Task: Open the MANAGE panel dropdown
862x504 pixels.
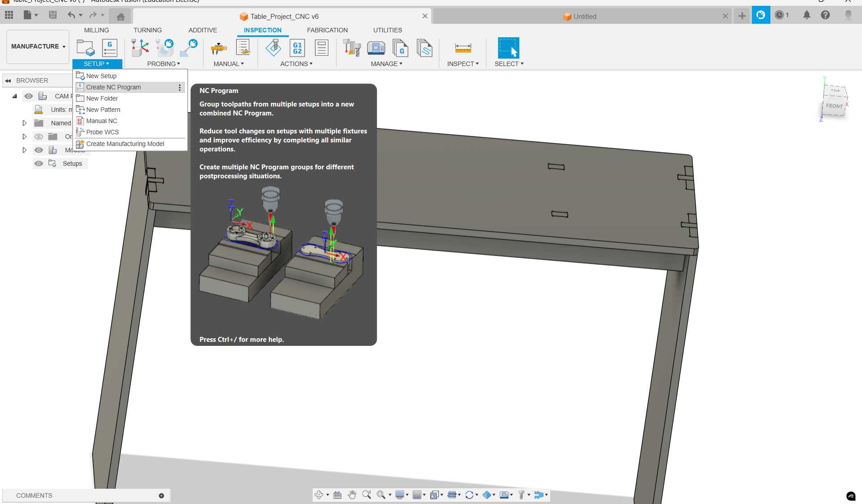Action: 387,64
